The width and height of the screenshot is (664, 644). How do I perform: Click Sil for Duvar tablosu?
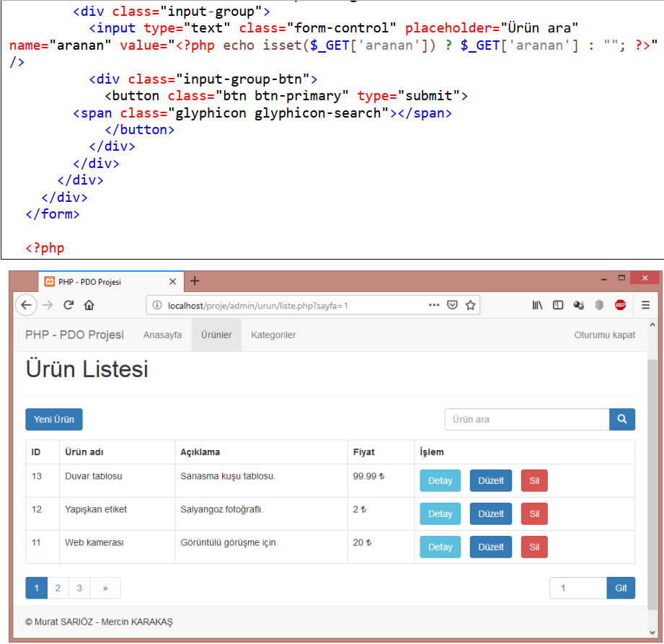[x=534, y=481]
